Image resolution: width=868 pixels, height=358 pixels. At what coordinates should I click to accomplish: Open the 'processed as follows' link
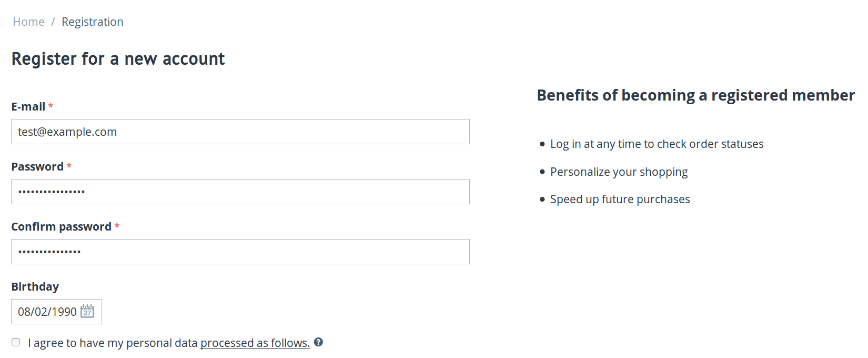255,343
